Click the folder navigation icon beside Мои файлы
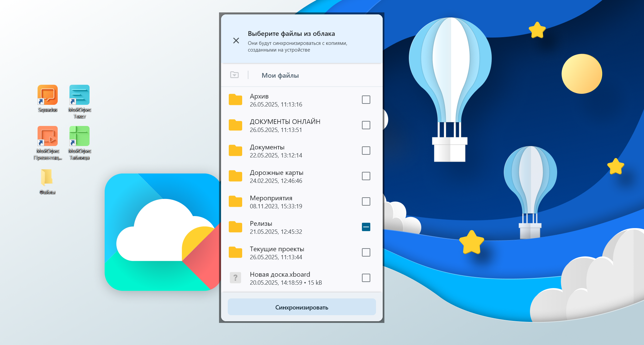644x345 pixels. pos(234,75)
